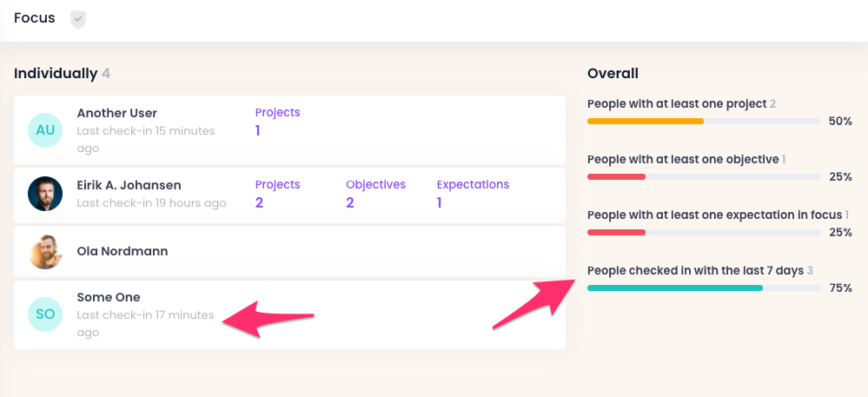
Task: Click the AU avatar for Another User
Action: (45, 130)
